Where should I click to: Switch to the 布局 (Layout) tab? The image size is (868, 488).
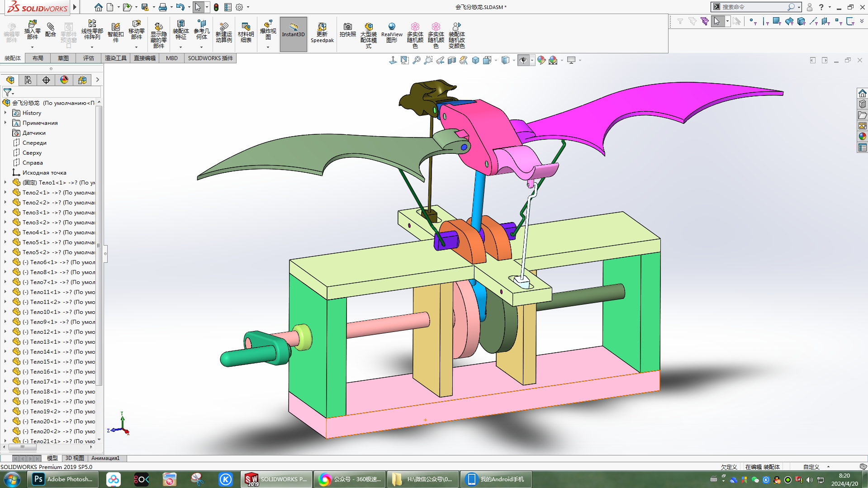38,58
